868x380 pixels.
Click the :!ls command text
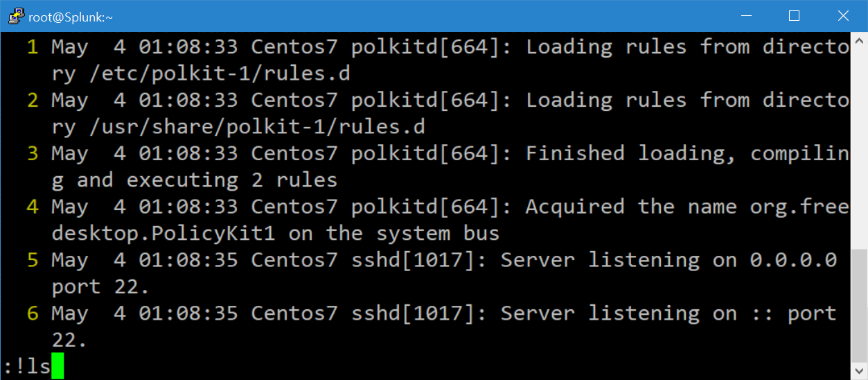point(27,366)
